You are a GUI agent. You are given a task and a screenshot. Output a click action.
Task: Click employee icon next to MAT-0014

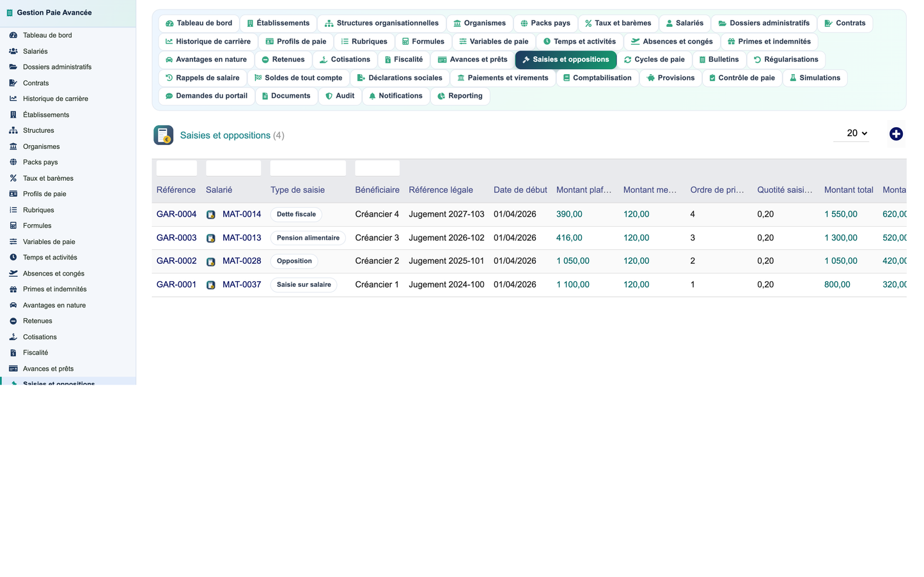point(211,215)
